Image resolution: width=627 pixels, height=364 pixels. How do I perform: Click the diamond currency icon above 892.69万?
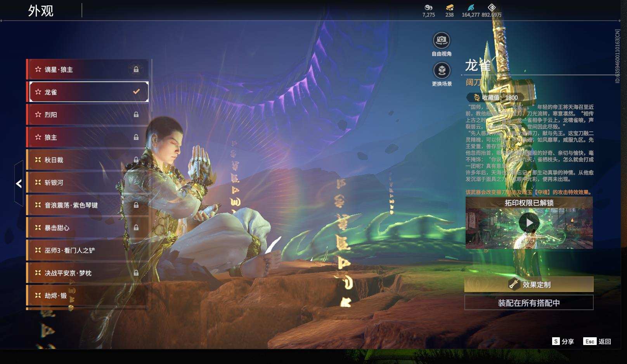coord(492,7)
